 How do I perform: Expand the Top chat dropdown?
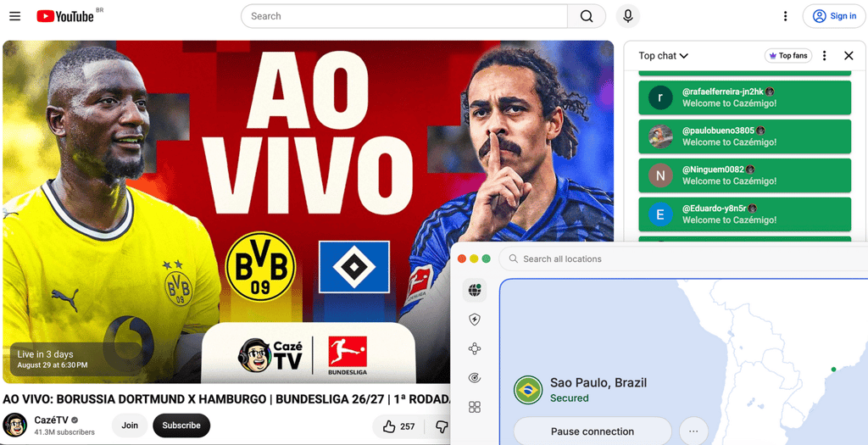click(663, 55)
